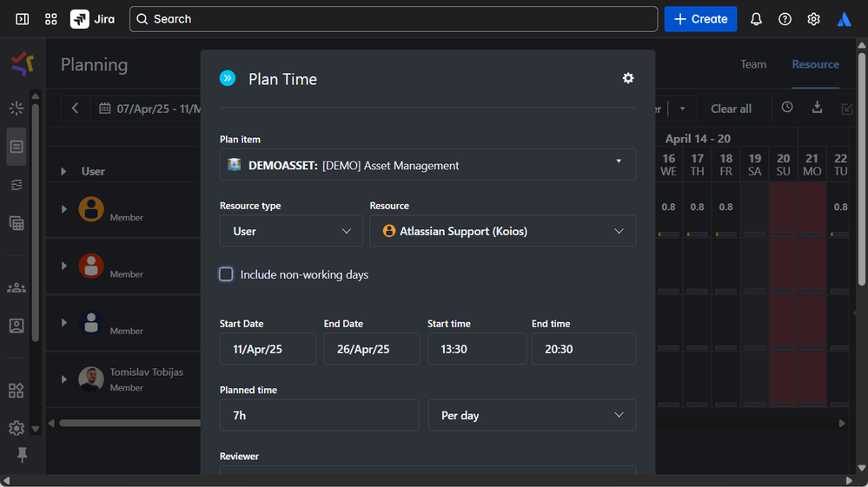Open the Jira help question mark icon
The image size is (868, 487).
point(785,19)
